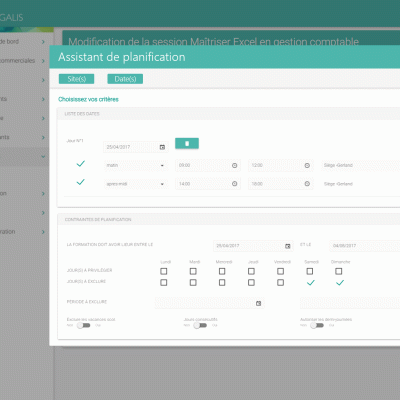The height and width of the screenshot is (400, 400).
Task: Toggle the Jours consécutifs switch
Action: coord(200,325)
